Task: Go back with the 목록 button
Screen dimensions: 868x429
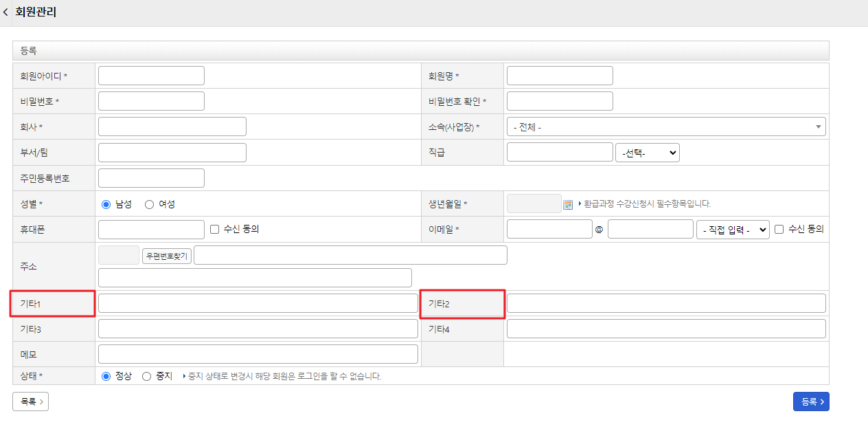Action: 30,401
